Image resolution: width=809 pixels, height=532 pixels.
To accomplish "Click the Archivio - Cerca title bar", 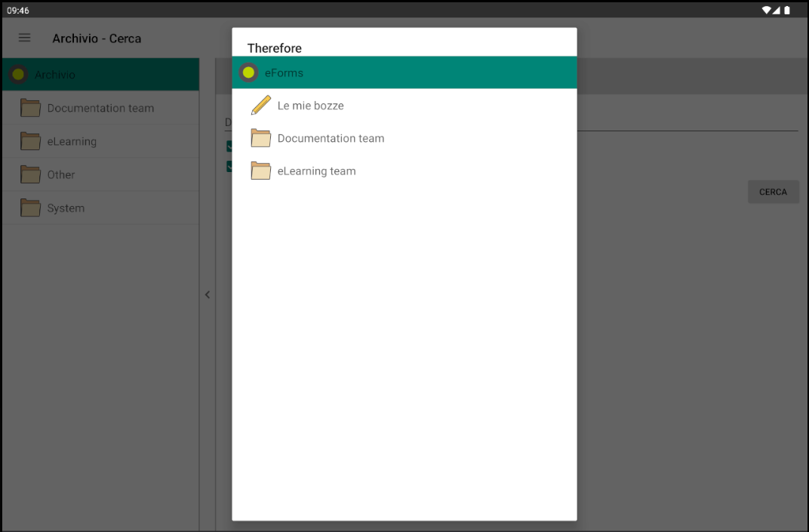I will (x=97, y=38).
